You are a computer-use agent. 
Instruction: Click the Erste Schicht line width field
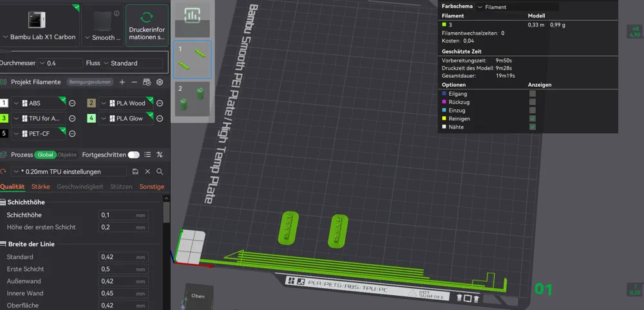[x=123, y=269]
